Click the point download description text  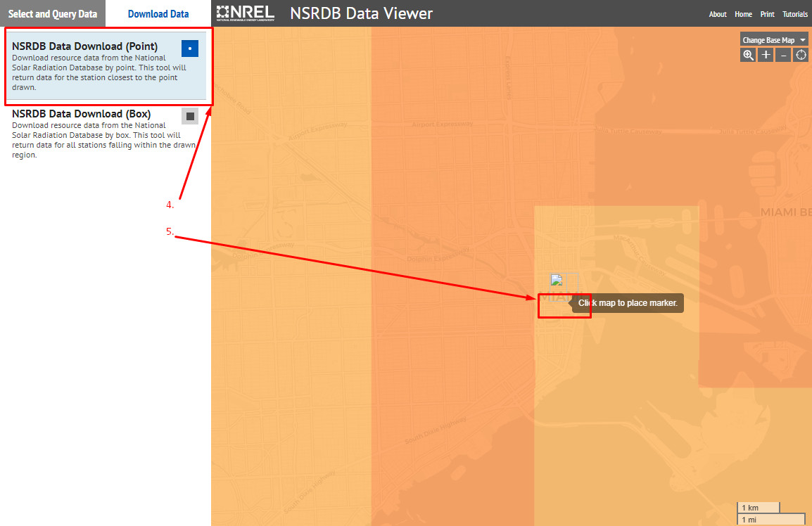[x=99, y=72]
